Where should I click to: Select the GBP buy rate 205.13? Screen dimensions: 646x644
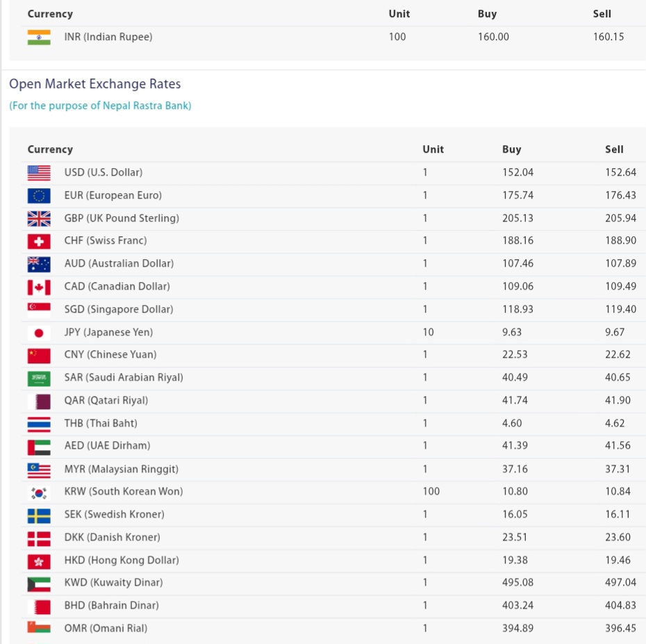tap(517, 218)
